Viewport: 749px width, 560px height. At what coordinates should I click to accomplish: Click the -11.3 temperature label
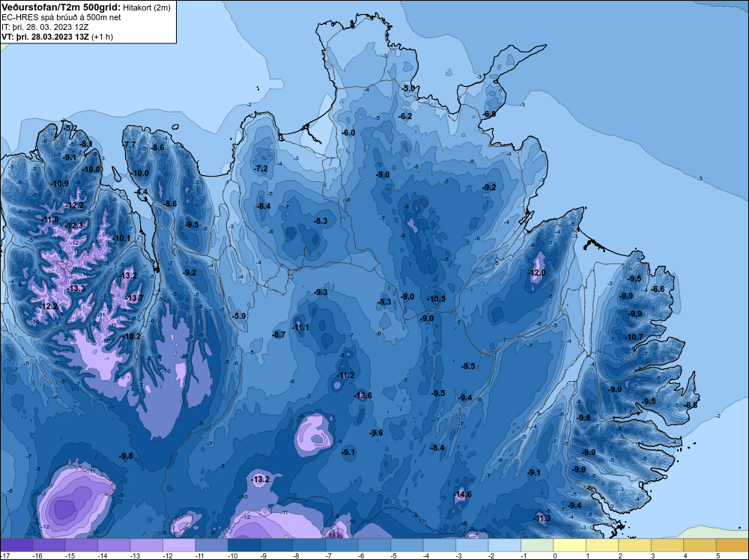[x=542, y=519]
